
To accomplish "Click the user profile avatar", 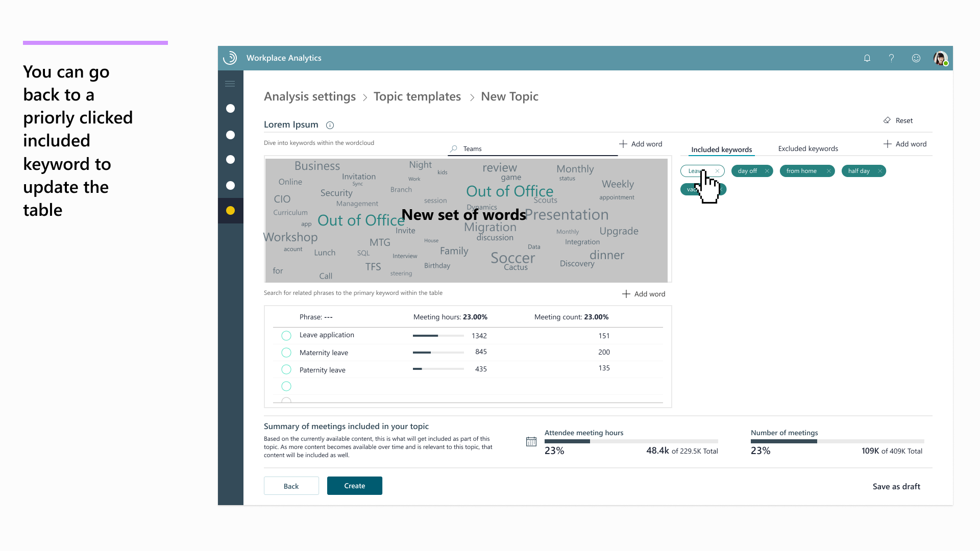I will pyautogui.click(x=940, y=58).
